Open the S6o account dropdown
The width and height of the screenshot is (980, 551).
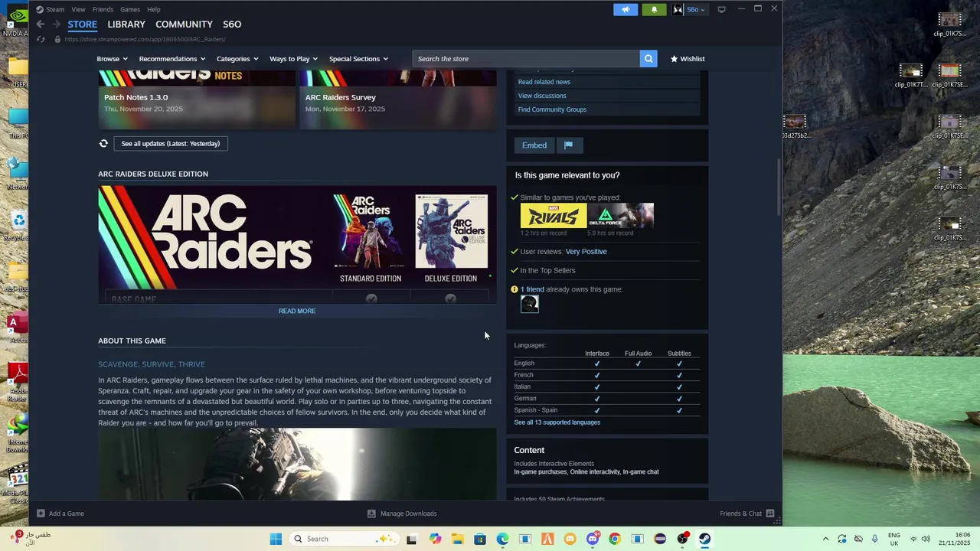[x=689, y=9]
